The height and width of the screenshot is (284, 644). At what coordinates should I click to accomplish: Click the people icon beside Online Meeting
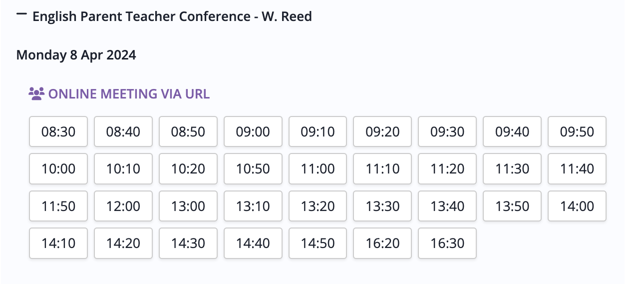pyautogui.click(x=36, y=93)
